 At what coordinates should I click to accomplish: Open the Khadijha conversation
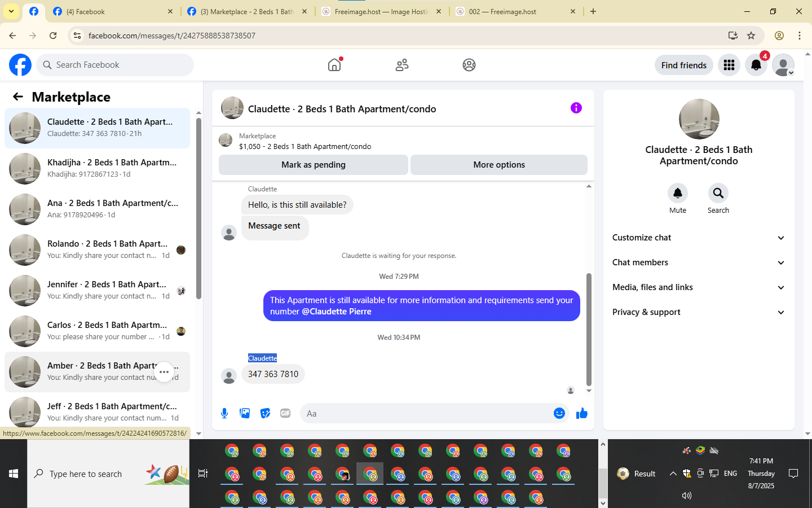[x=97, y=168]
